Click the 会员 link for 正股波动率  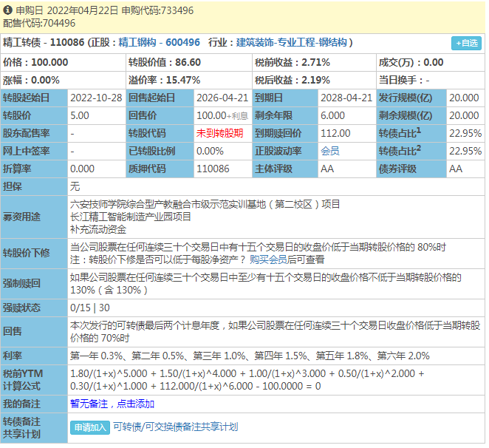tap(330, 151)
